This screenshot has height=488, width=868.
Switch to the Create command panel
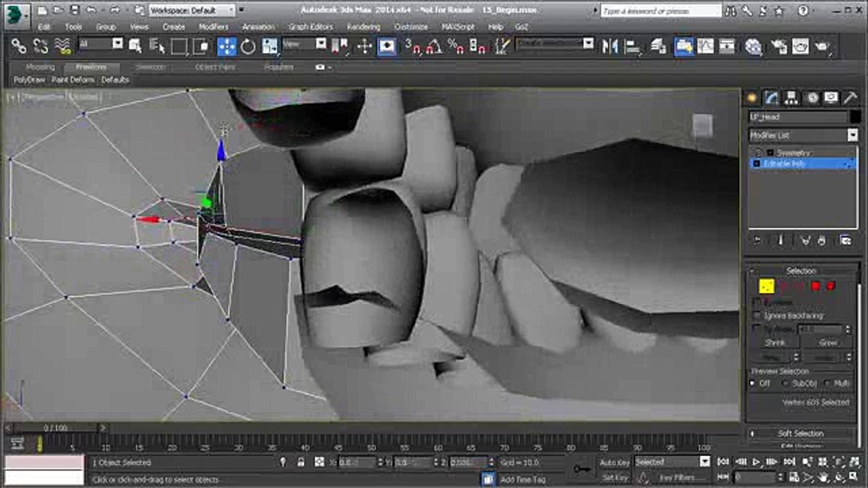point(752,98)
